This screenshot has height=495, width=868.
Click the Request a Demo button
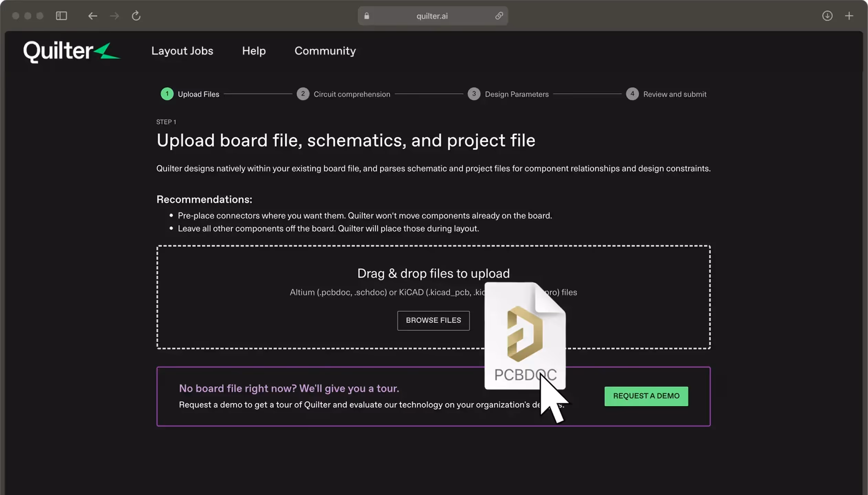click(646, 396)
